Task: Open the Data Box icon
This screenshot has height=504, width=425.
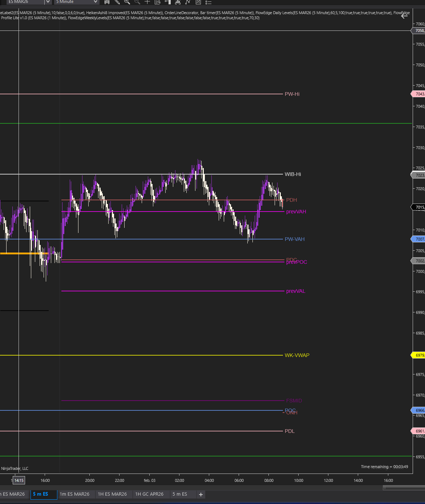Action: (158, 3)
